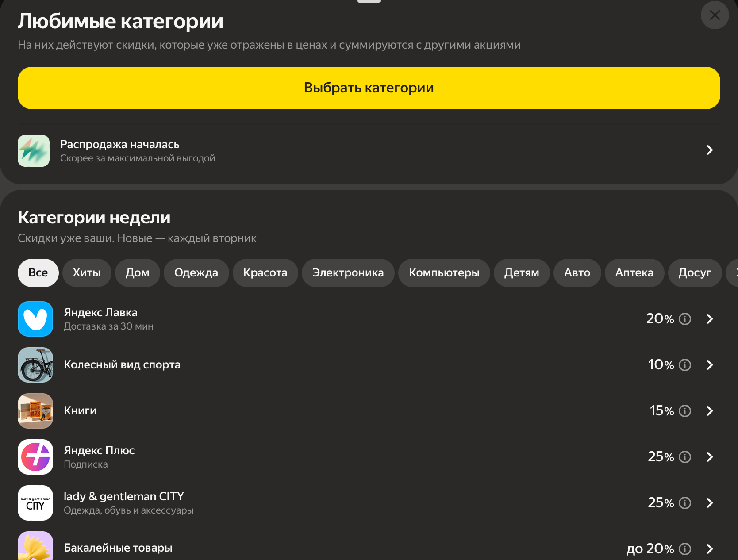Open Книги via its chevron arrow
This screenshot has height=560, width=738.
[710, 411]
